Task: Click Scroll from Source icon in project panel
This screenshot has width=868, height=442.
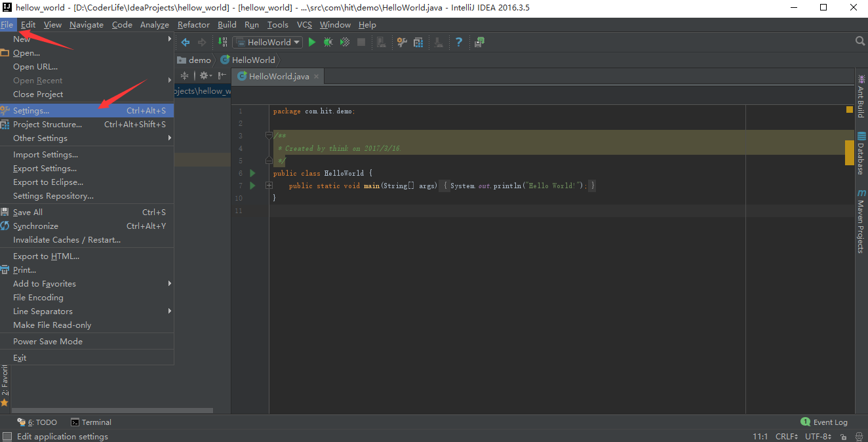Action: pos(184,75)
